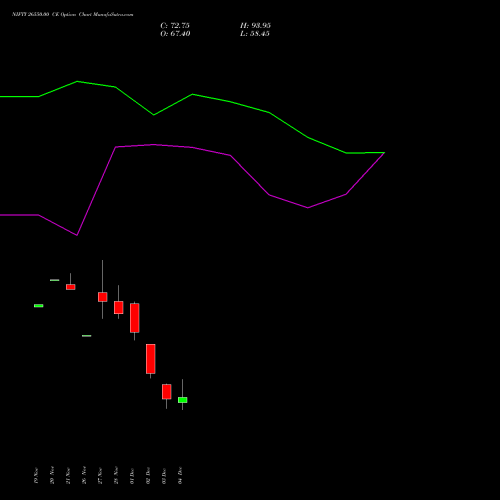Select the open value O: 67.40

(x=175, y=34)
